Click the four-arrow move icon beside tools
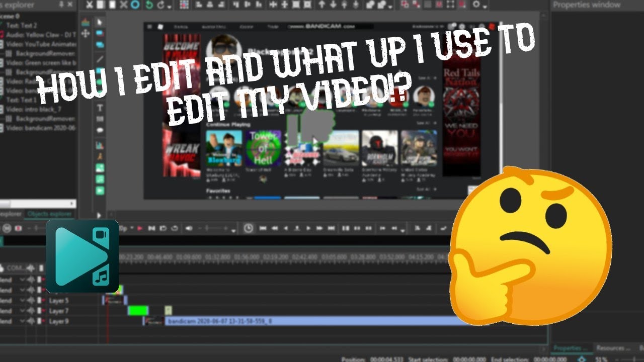This screenshot has width=644, height=362. 85,33
